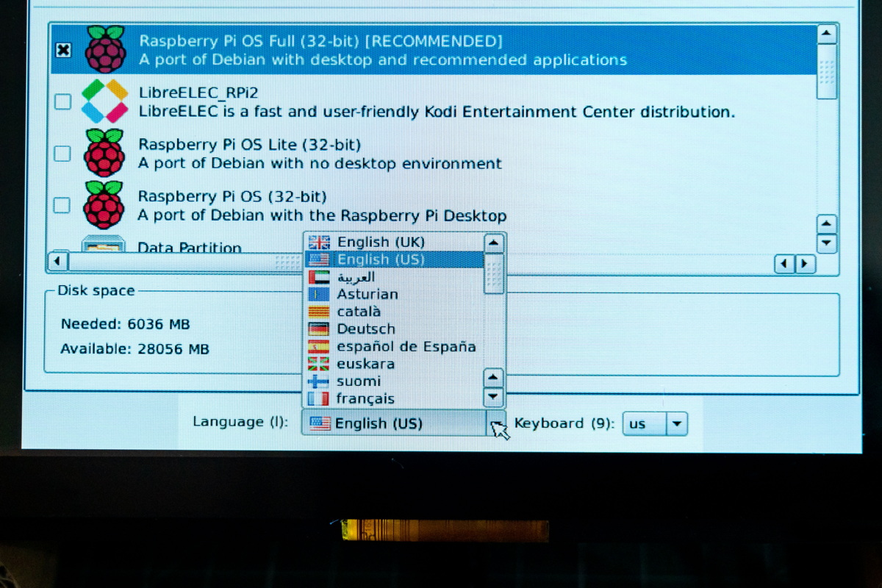Click the language list scrollbar thumb
The width and height of the screenshot is (882, 588).
pos(494,273)
